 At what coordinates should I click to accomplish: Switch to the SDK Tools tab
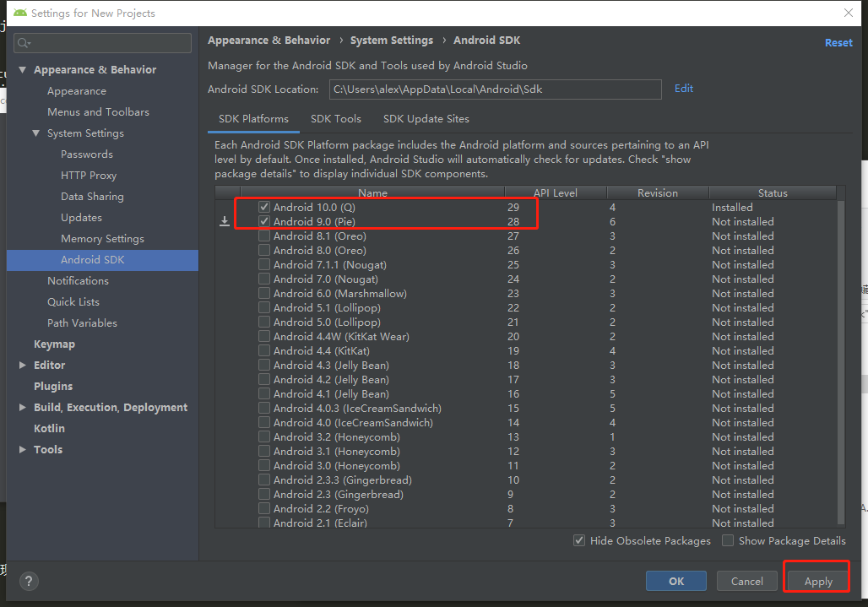[336, 119]
